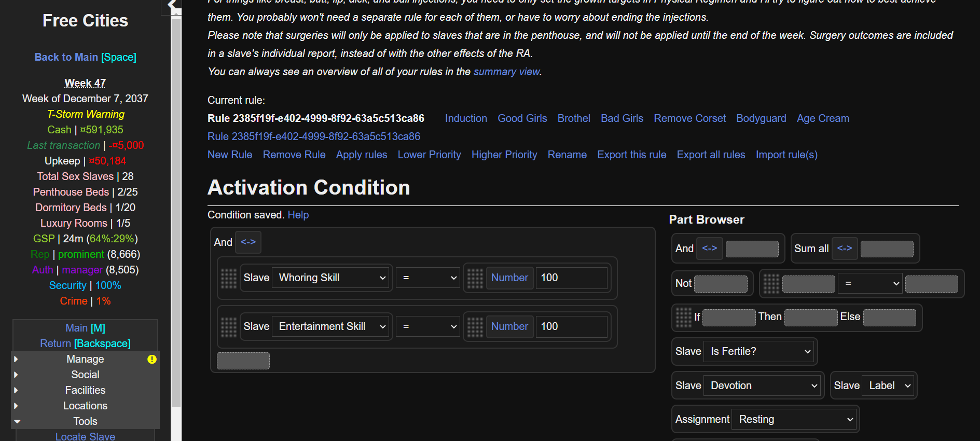
Task: Click the sidebar vertical scrollbar
Action: tap(176, 208)
